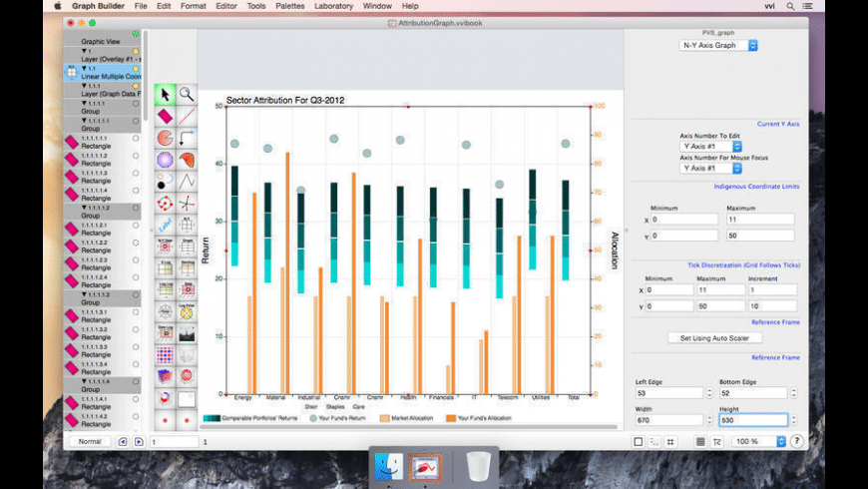Click the Normal mode button
This screenshot has height=489, width=868.
(89, 441)
